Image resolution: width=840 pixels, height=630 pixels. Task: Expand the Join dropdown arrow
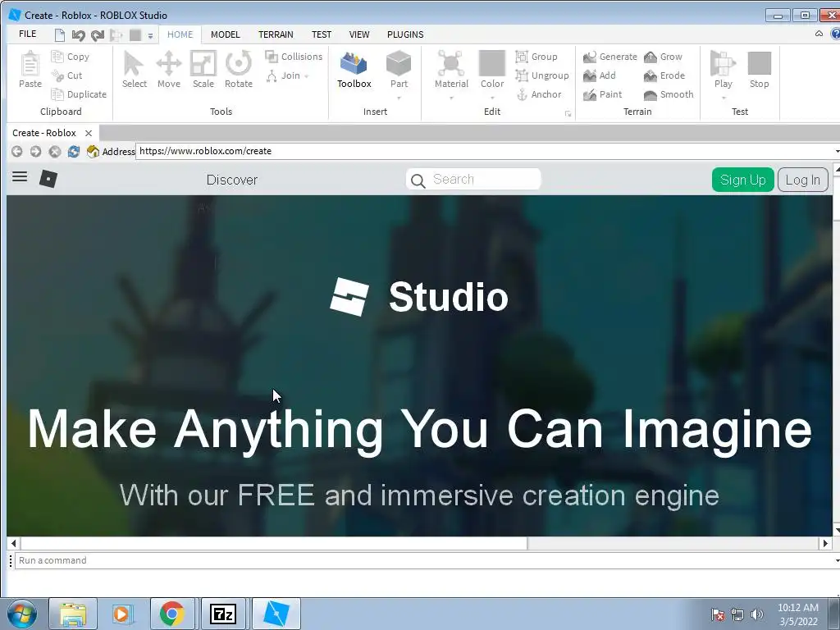pos(307,76)
